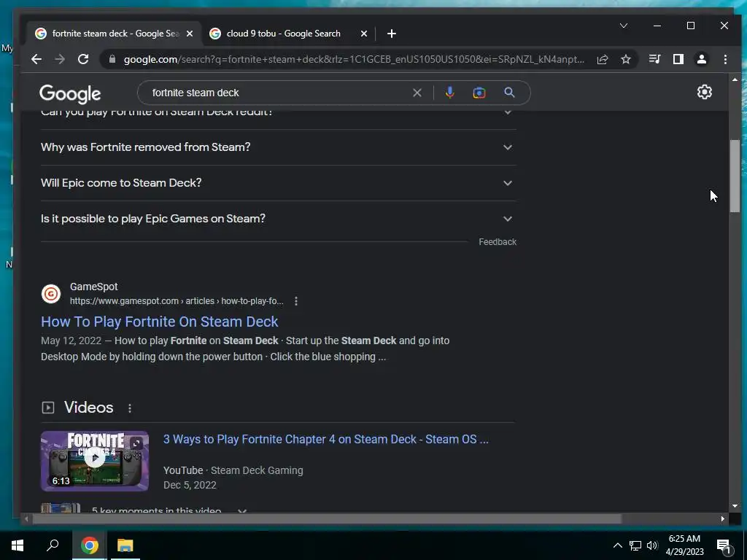View site info via the padlock icon
This screenshot has height=560, width=747.
click(x=112, y=59)
